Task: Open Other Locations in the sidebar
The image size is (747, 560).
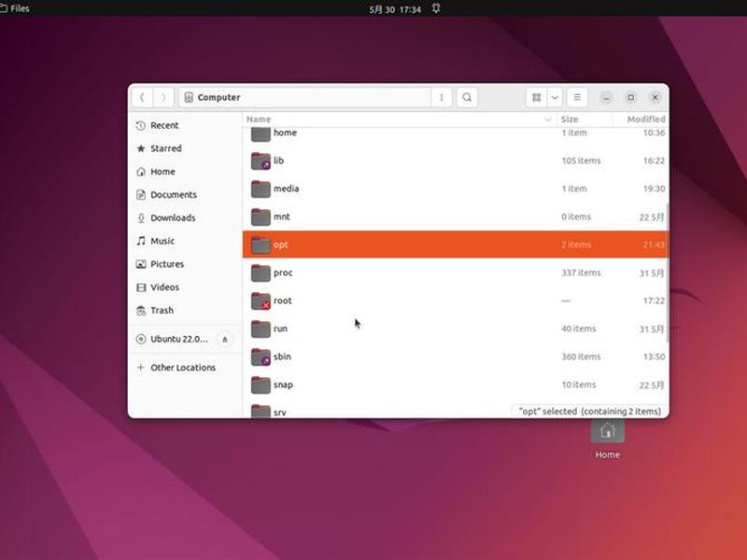Action: pyautogui.click(x=185, y=368)
